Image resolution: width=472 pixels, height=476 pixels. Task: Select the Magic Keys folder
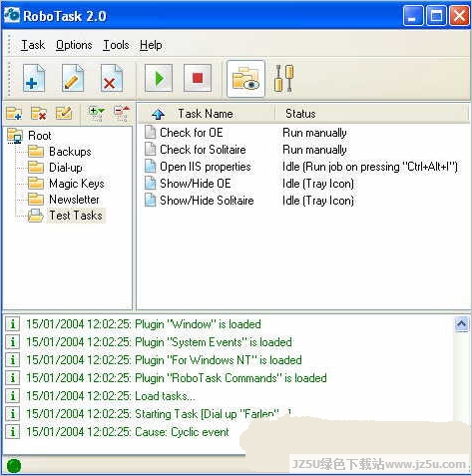coord(77,184)
